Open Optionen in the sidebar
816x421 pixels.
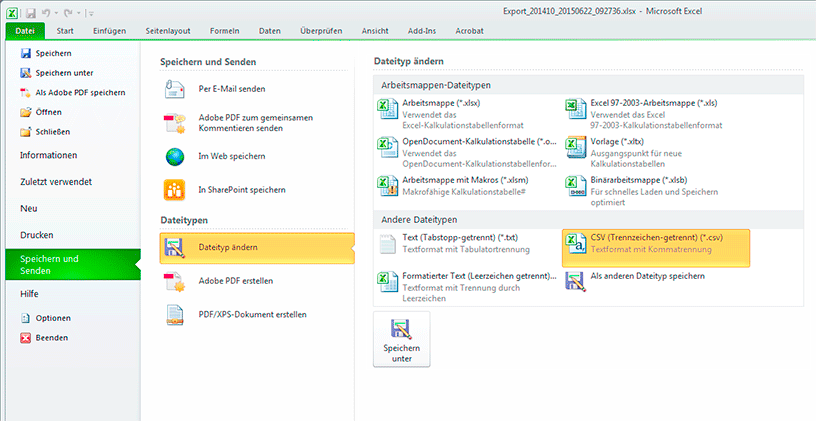coord(52,318)
